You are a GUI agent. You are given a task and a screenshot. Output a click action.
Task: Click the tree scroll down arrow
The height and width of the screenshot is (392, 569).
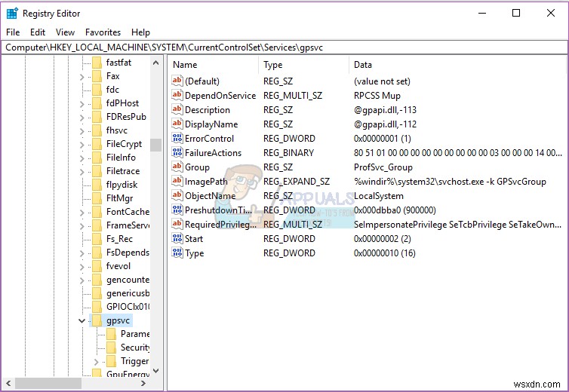155,371
